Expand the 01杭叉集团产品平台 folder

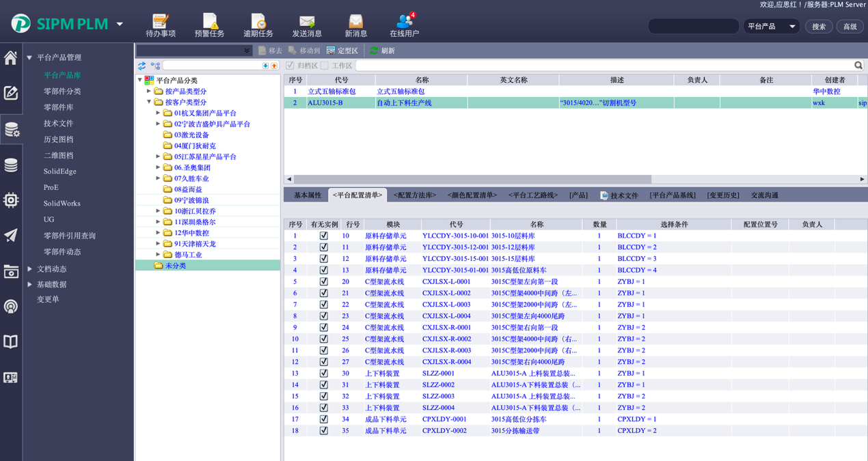pos(158,113)
